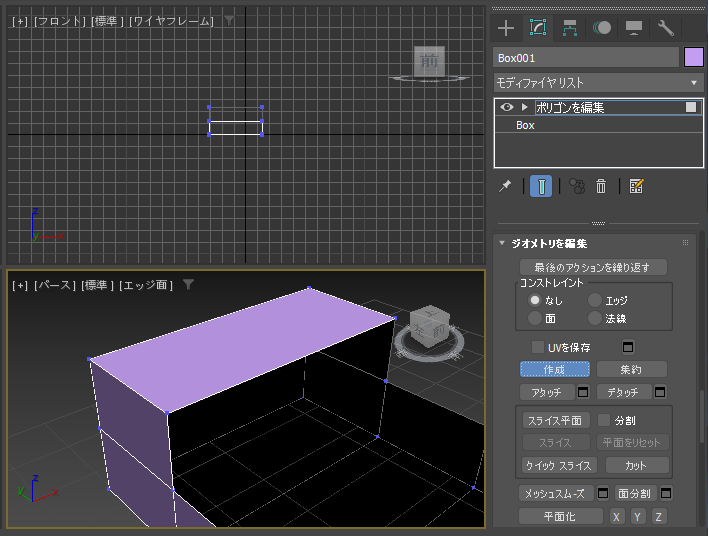Select the 法線 constraint radio button

(x=595, y=318)
